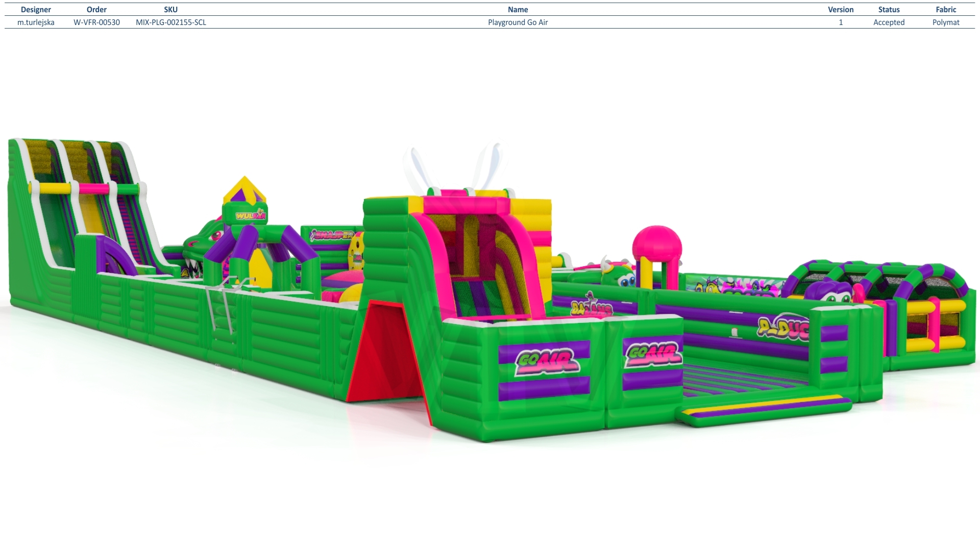Click the Status column header
This screenshot has width=980, height=551.
889,10
